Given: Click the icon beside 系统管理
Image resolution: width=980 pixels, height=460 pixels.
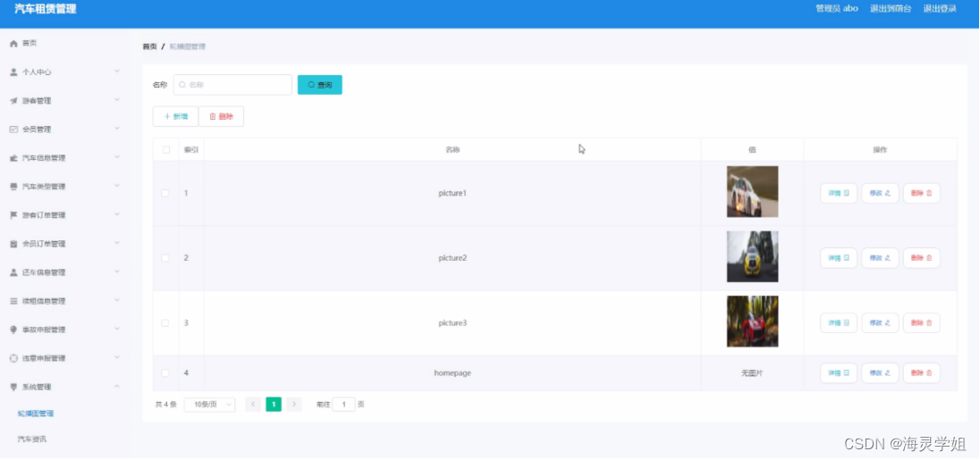Looking at the screenshot, I should (x=13, y=387).
